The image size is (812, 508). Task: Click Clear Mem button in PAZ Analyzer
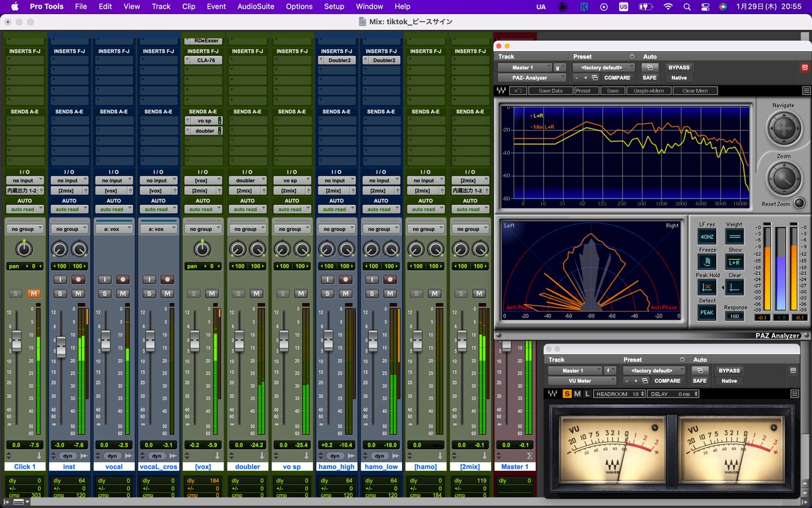pos(695,91)
